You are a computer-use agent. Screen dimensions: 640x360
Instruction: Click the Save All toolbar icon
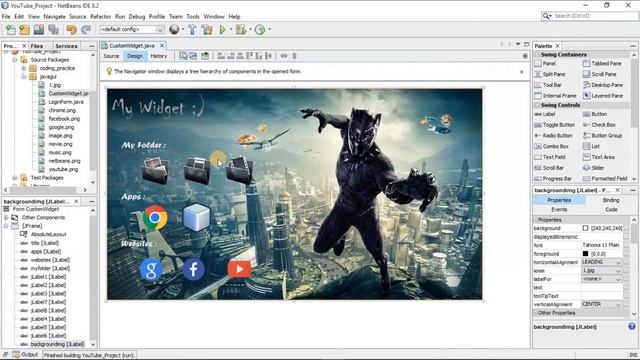[53, 29]
